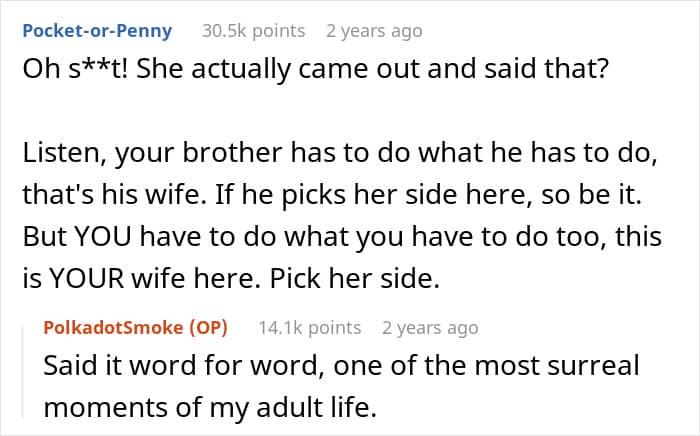
Task: Click the line "moments of my adult life."
Action: [210, 408]
